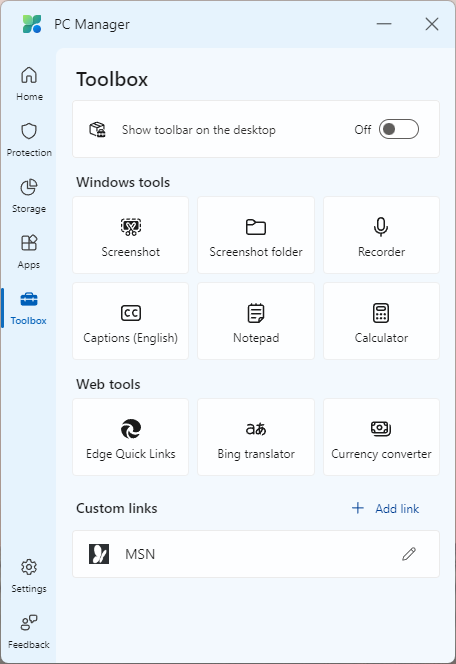Open Notepad from Windows tools
The image size is (456, 664).
pos(256,321)
